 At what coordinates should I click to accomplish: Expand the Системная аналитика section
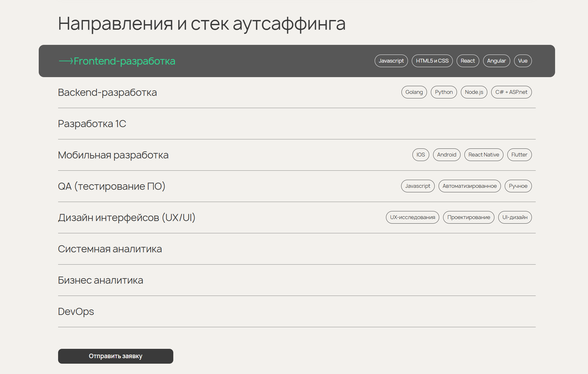(x=110, y=249)
